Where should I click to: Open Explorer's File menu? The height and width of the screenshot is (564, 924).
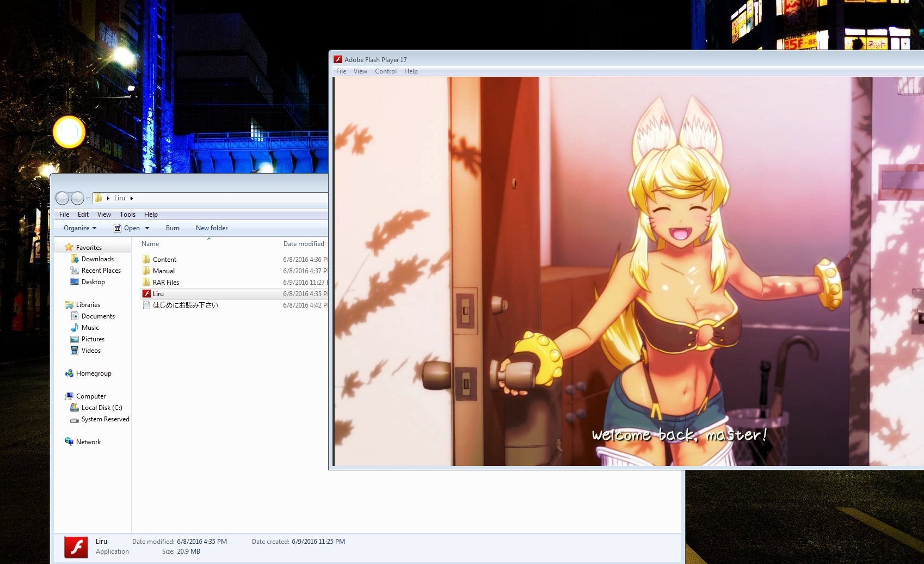64,214
